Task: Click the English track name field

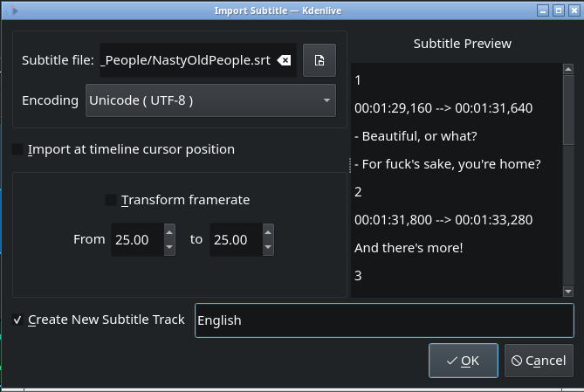Action: pyautogui.click(x=384, y=320)
